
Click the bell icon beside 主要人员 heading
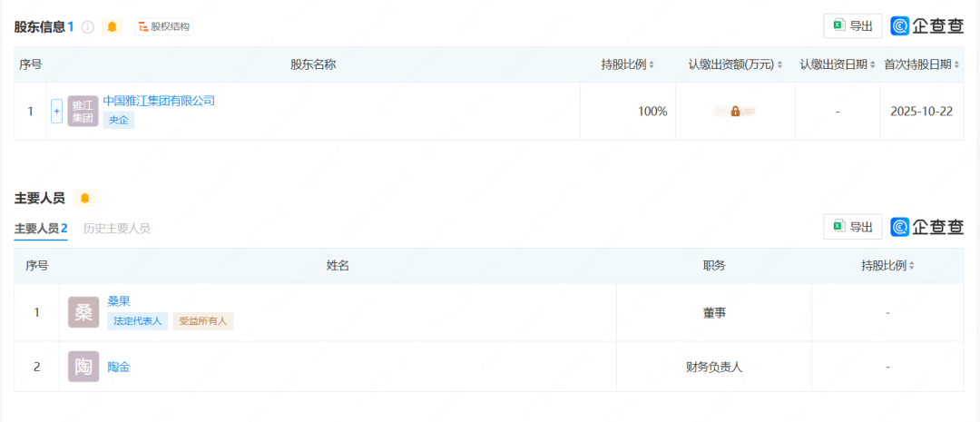(x=85, y=198)
